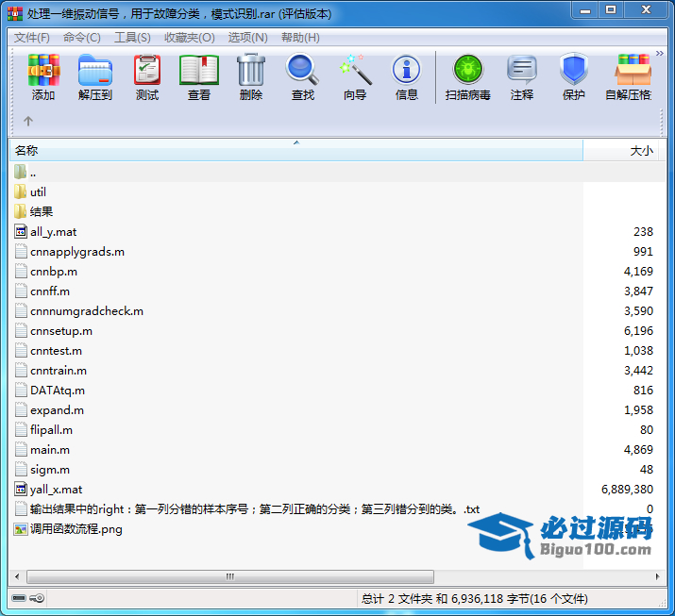Viewport: 675px width, 616px height.
Task: Run the Scan virus (扫描病毒) icon
Action: tap(468, 69)
